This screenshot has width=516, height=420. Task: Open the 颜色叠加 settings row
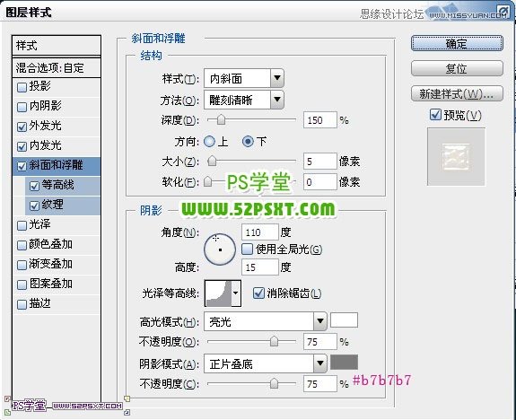click(57, 245)
